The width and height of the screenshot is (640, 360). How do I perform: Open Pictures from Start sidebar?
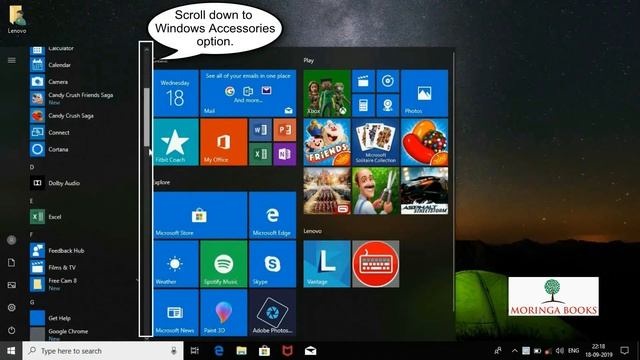pos(11,285)
